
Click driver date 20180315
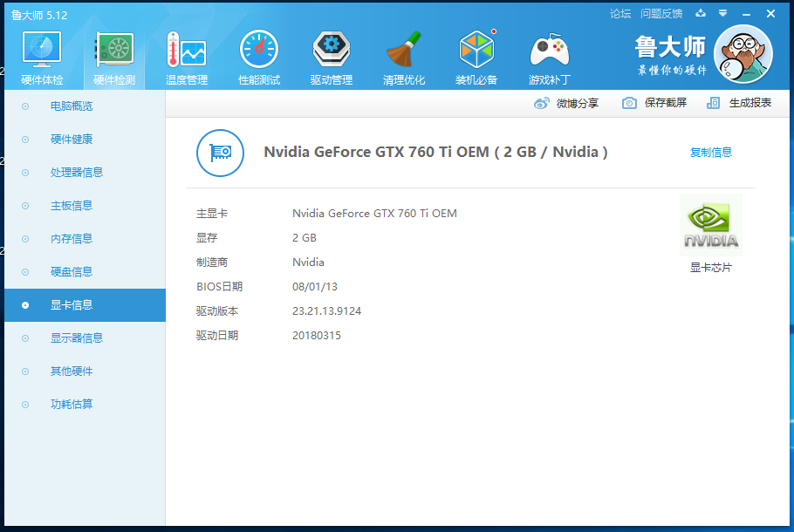(317, 336)
